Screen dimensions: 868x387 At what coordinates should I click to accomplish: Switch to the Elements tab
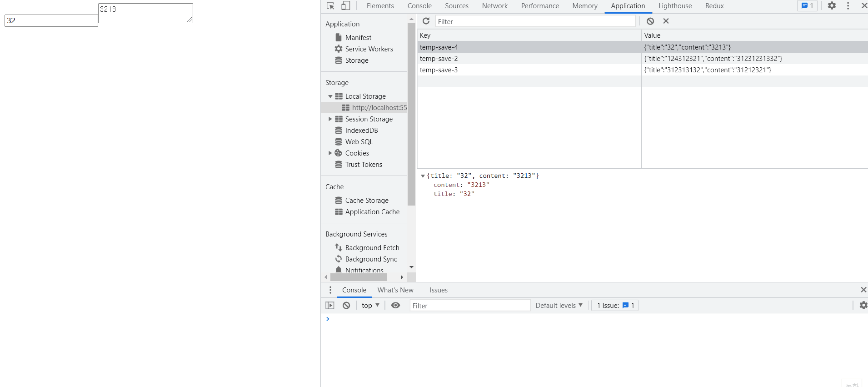pos(380,6)
